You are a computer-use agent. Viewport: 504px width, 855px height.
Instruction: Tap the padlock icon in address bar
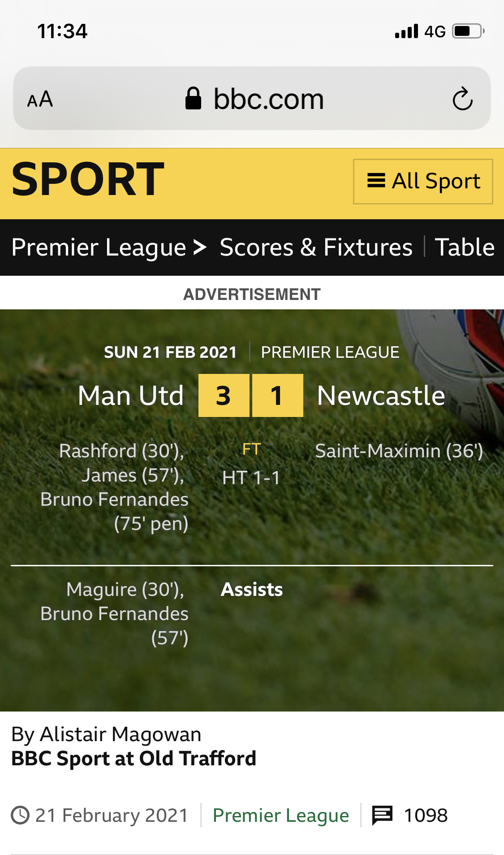[x=193, y=99]
